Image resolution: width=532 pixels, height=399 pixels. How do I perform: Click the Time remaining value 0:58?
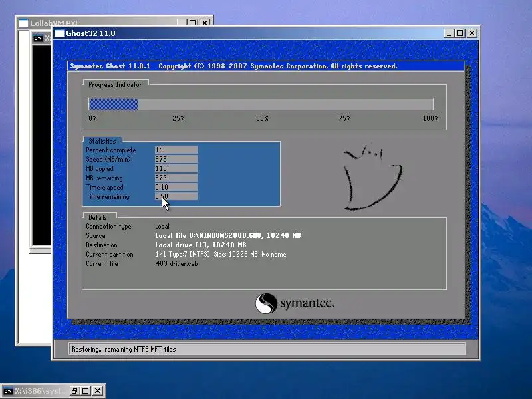coord(176,196)
